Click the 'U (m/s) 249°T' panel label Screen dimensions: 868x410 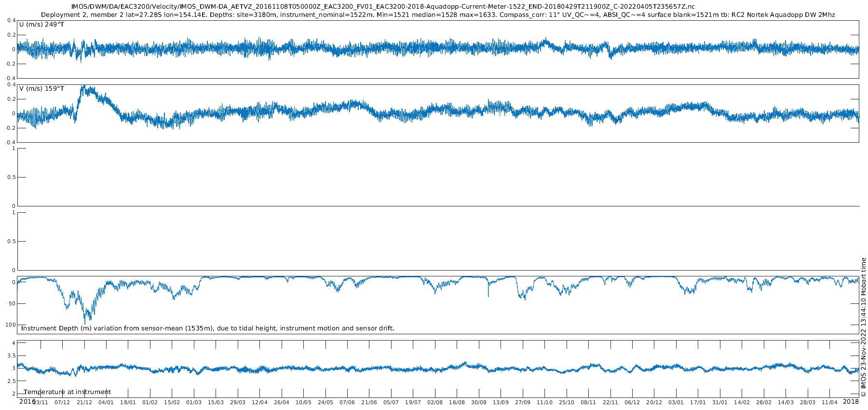[41, 25]
